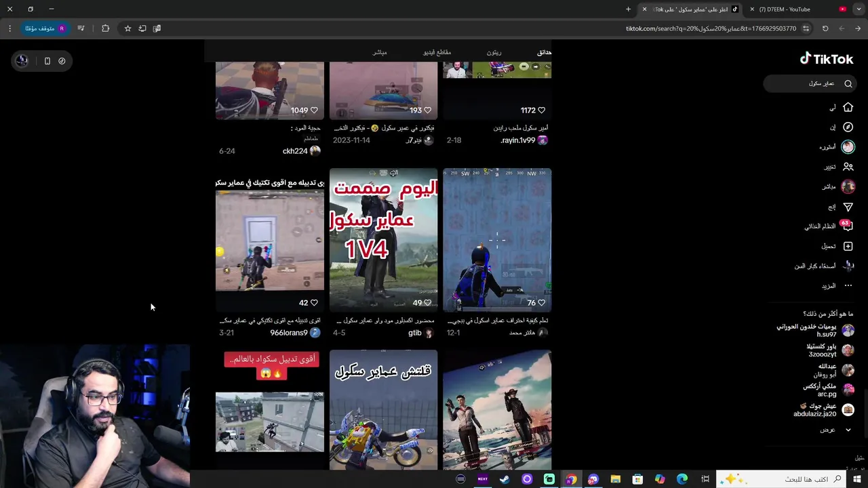
Task: Open the video thumbnail with 76 likes
Action: (x=497, y=240)
